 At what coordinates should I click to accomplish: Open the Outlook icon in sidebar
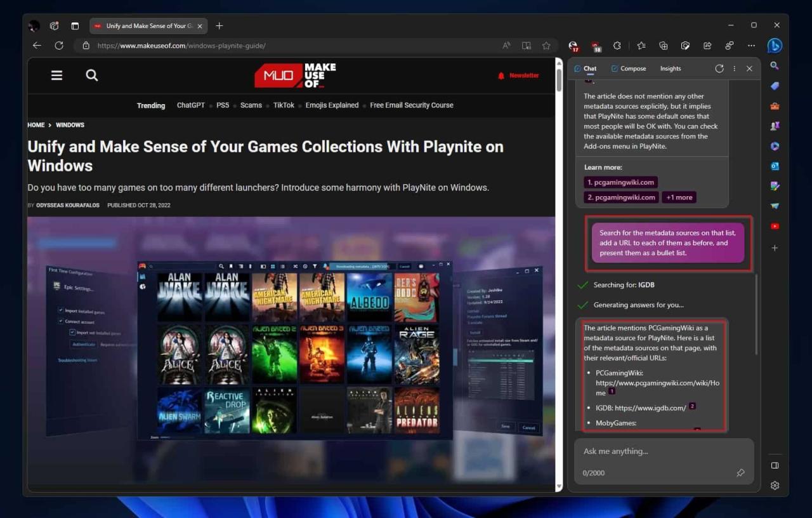[x=775, y=166]
